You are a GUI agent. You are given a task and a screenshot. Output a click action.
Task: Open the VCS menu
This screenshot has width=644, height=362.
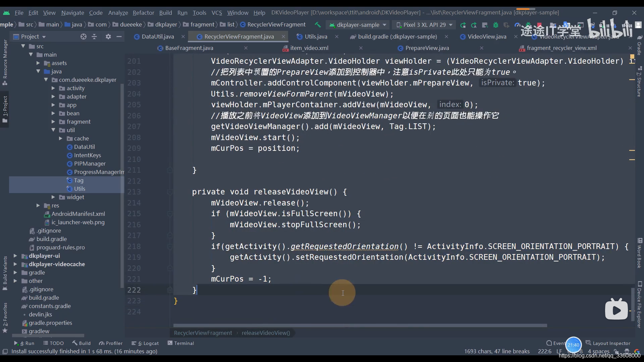pyautogui.click(x=217, y=12)
